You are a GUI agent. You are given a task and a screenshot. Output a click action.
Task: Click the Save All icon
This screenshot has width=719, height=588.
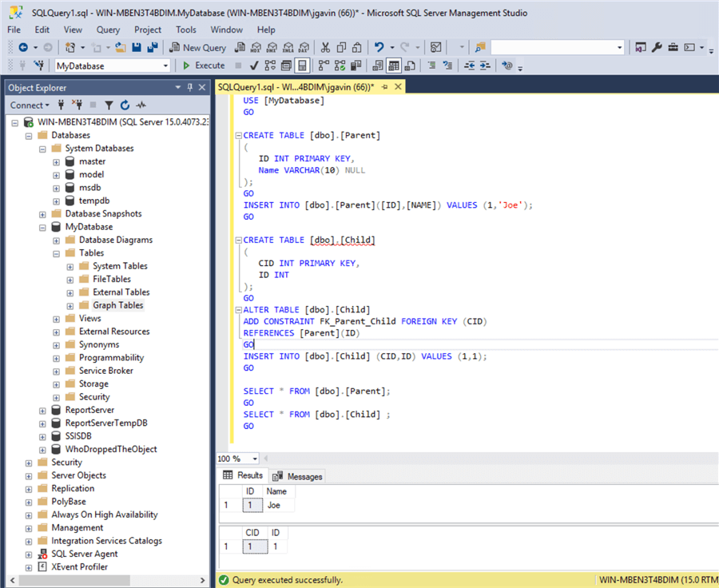click(153, 47)
